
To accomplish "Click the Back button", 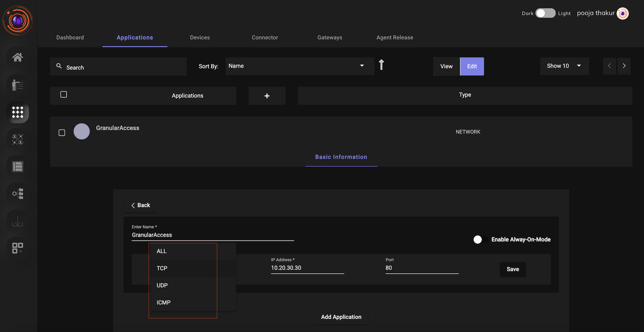I will click(141, 205).
